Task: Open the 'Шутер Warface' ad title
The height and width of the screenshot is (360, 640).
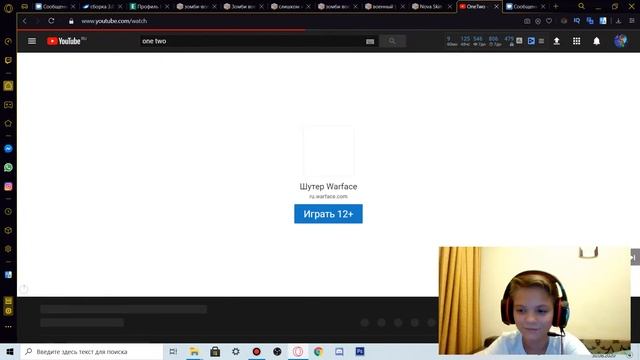Action: (328, 187)
